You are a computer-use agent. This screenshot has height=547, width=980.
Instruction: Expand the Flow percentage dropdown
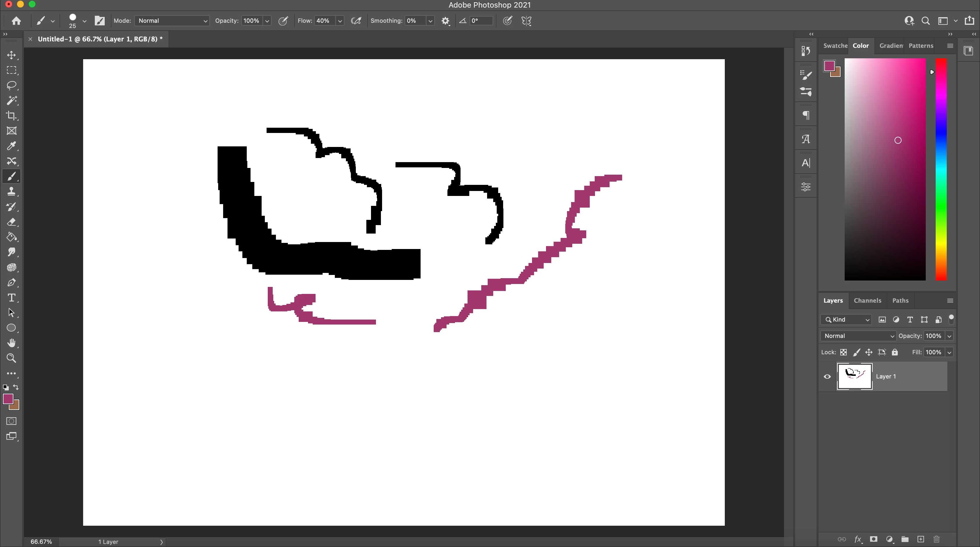pos(340,20)
